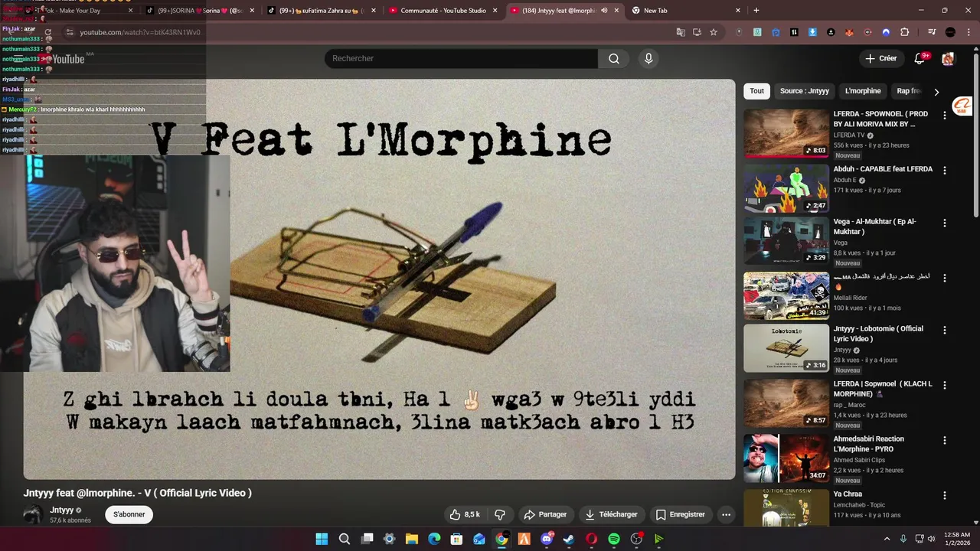Open more options for LFERDA - SPOWNOEL video
The width and height of the screenshot is (980, 551).
point(944,115)
